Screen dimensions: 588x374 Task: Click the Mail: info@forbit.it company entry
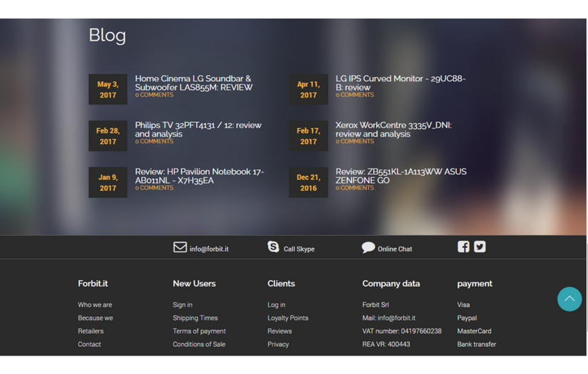[x=389, y=318]
